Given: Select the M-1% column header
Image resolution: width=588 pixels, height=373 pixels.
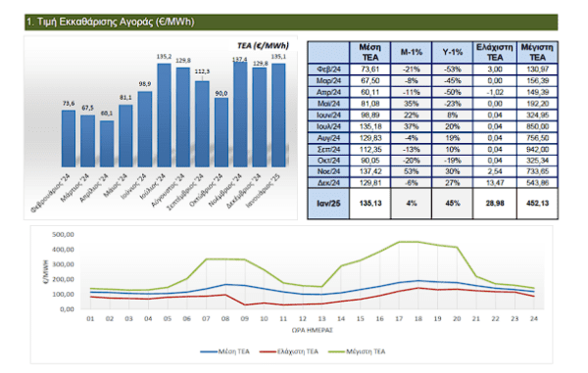Looking at the screenshot, I should (x=411, y=52).
